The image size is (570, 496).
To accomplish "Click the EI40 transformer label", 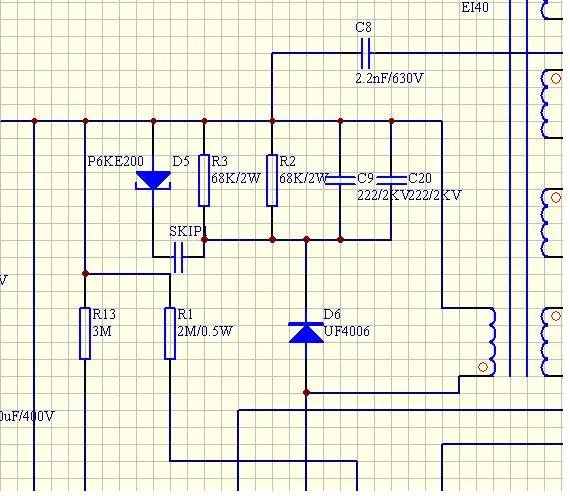I will coord(475,8).
